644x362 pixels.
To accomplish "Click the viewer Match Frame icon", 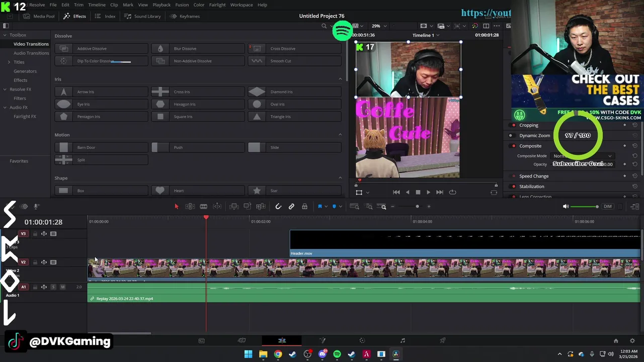I will point(494,193).
